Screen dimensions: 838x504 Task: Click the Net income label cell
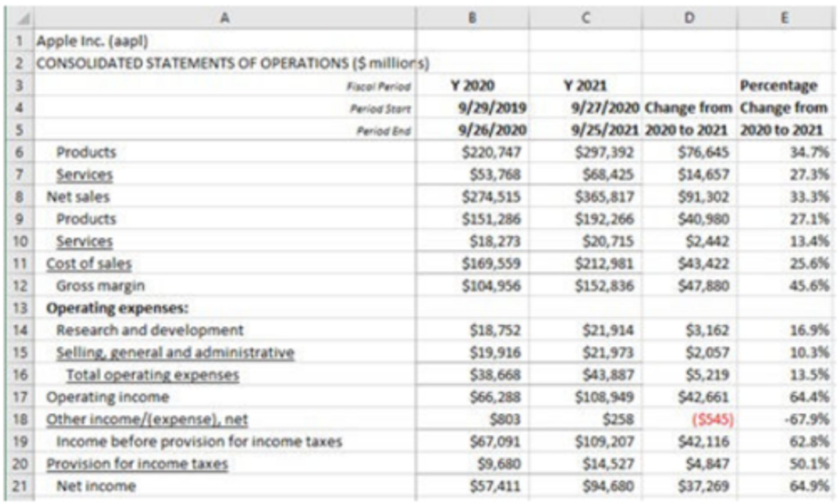(96, 486)
